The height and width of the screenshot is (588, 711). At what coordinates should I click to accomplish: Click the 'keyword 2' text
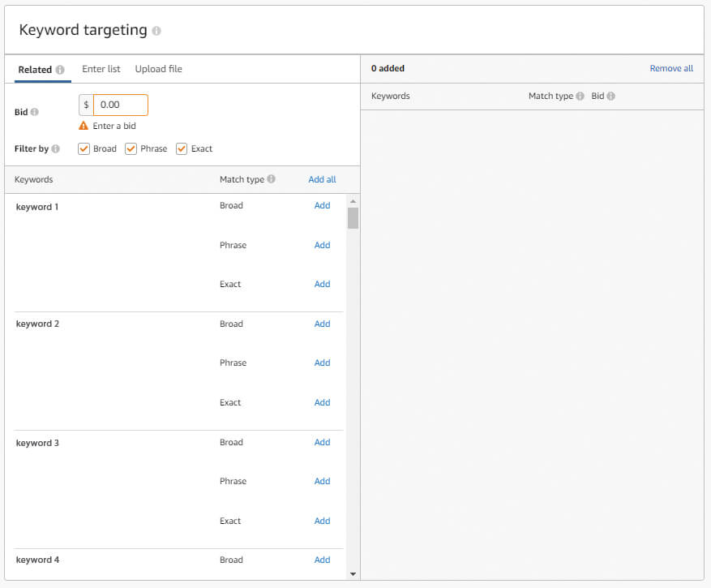click(37, 324)
